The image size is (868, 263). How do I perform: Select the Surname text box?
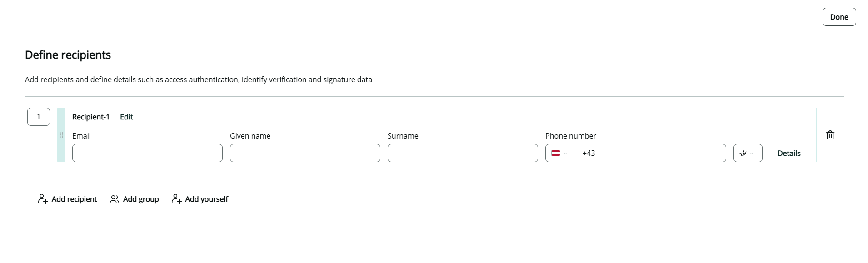coord(463,153)
